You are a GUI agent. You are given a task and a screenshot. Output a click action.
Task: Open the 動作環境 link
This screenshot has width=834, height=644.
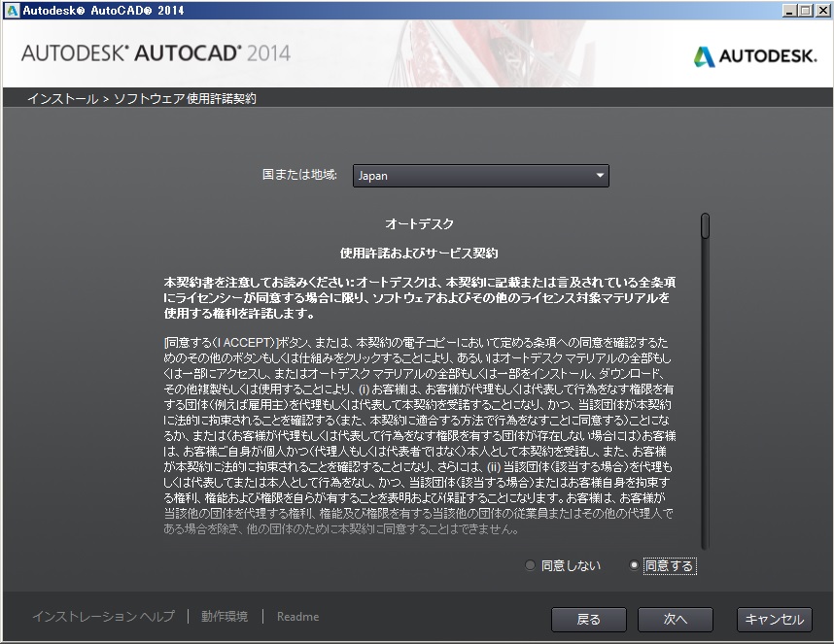point(225,617)
